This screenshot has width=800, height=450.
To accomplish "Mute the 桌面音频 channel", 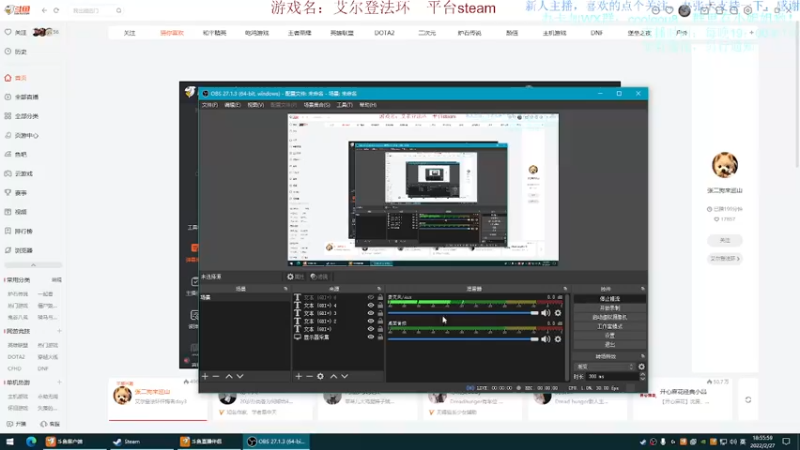I will pyautogui.click(x=545, y=339).
